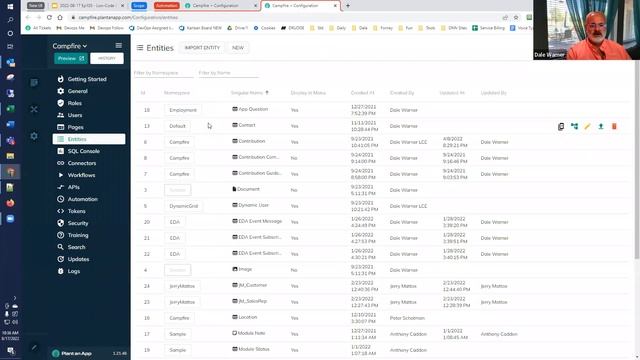Click the page vertical scrollbar
Image resolution: width=640 pixels, height=360 pixels.
637,159
